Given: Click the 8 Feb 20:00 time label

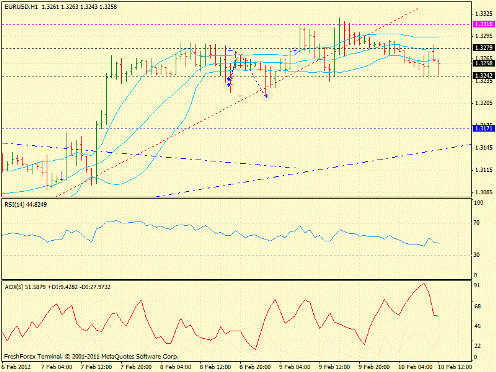Looking at the screenshot, I should 255,367.
